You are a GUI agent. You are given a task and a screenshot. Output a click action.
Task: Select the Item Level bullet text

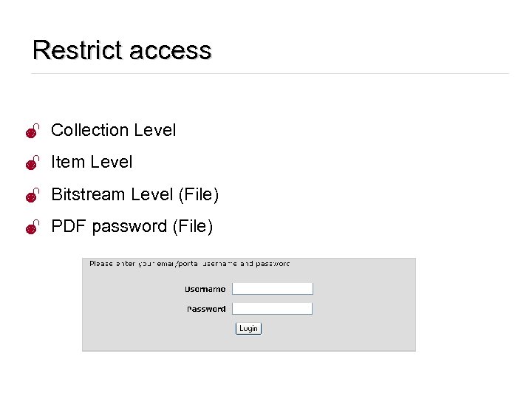pyautogui.click(x=92, y=162)
